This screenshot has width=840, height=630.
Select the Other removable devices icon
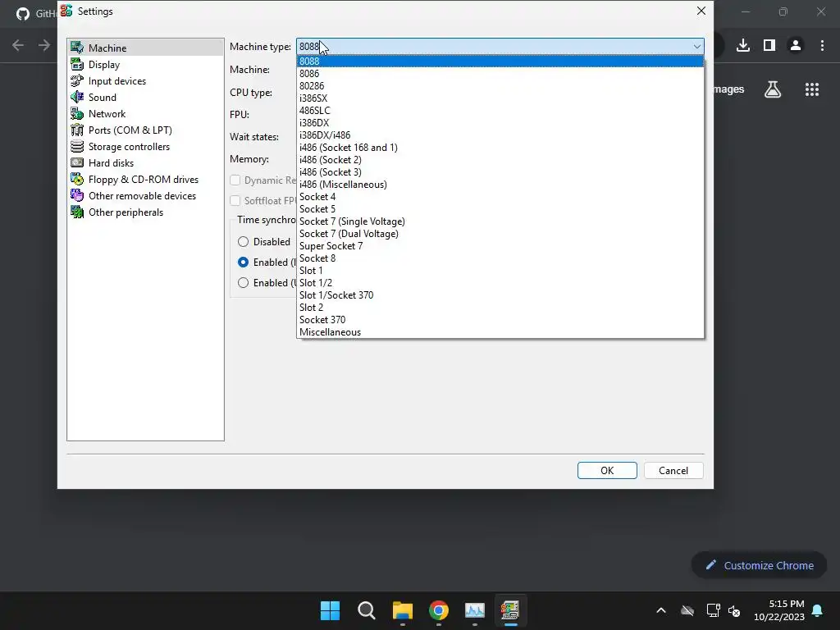[77, 195]
